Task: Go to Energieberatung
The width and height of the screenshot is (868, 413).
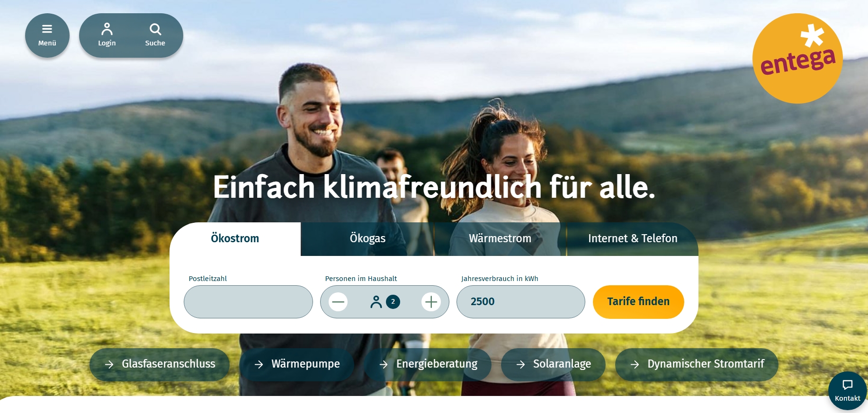Action: (x=428, y=364)
